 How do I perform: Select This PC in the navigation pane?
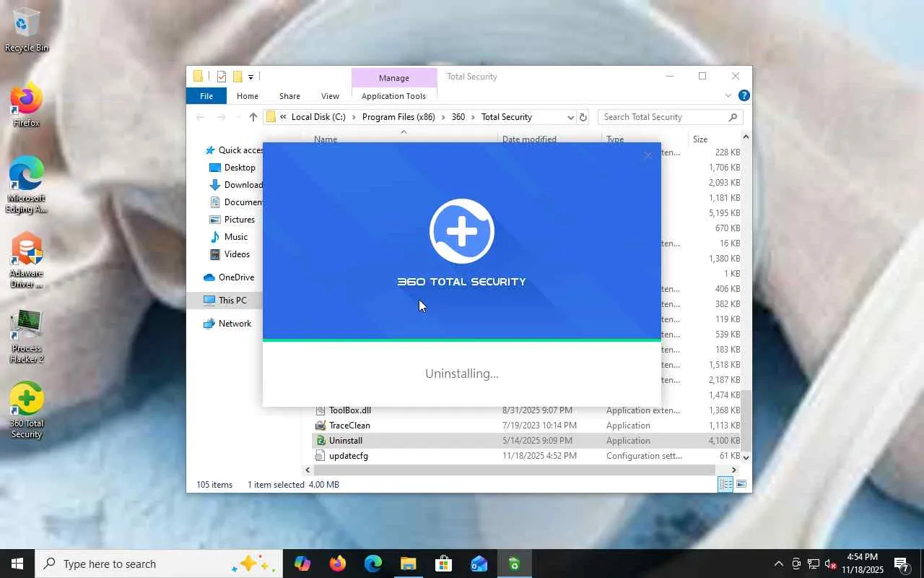[232, 301]
